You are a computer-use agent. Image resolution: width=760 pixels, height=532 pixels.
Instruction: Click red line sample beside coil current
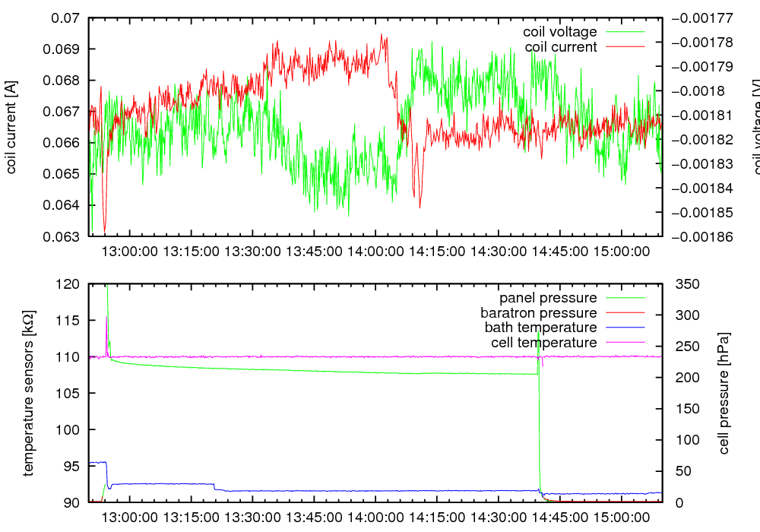624,47
